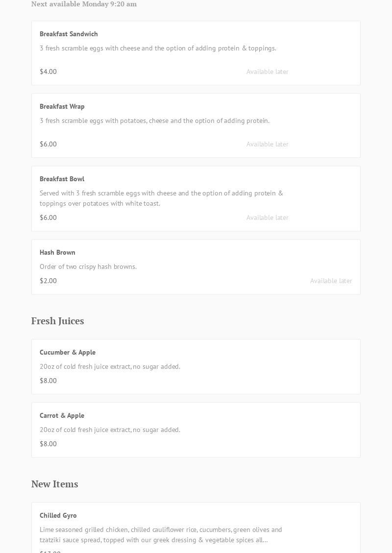Click Available later on Breakfast Bowl
Image resolution: width=392 pixels, height=553 pixels.
[x=267, y=217]
